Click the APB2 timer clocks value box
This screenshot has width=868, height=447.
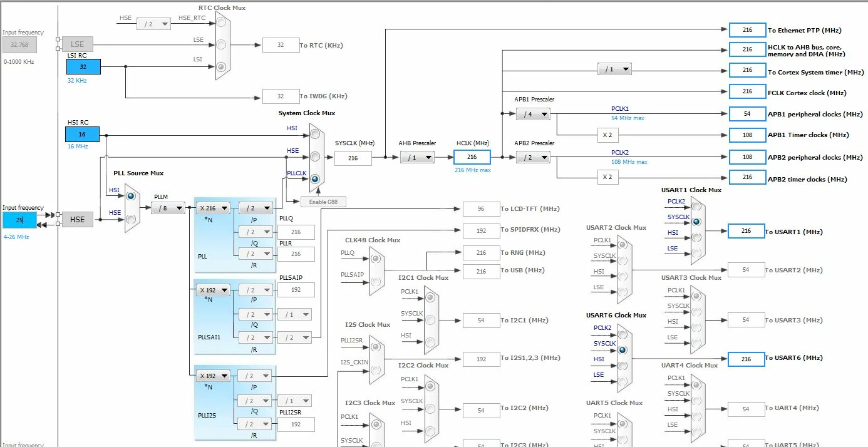747,178
